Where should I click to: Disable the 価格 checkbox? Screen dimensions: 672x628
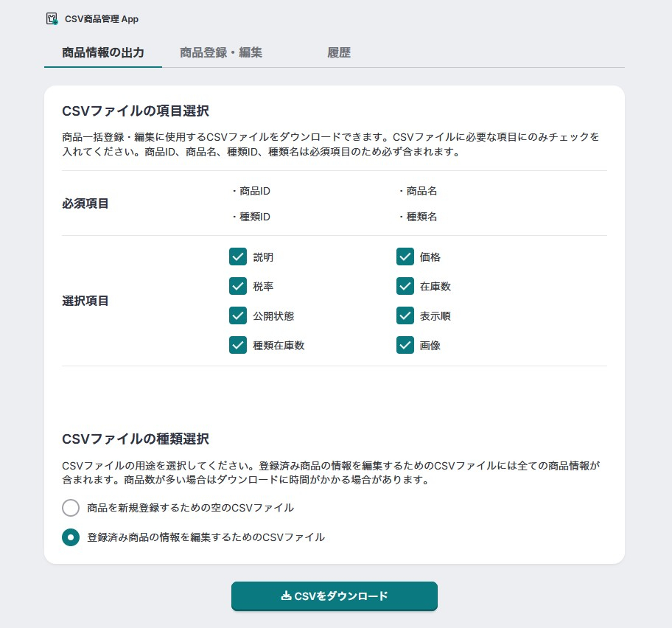pos(405,257)
